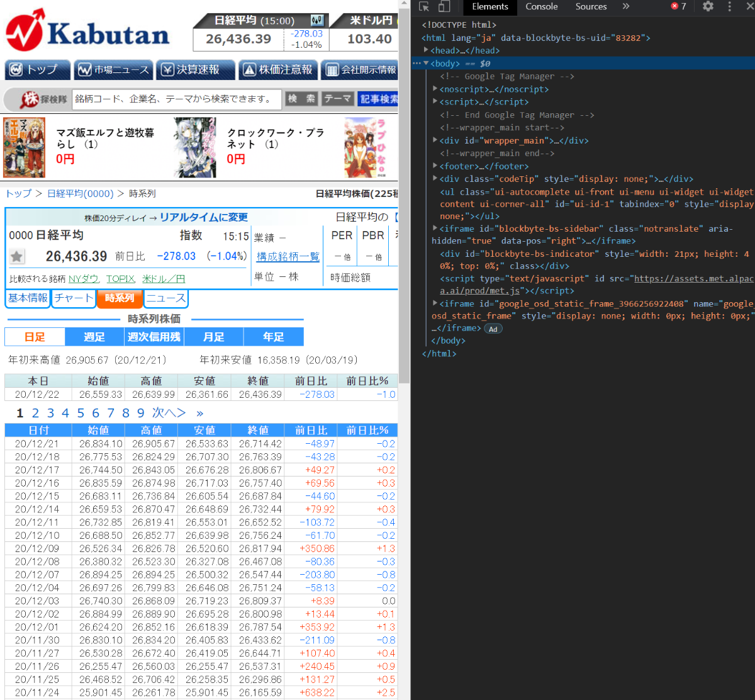Image resolution: width=755 pixels, height=700 pixels.
Task: Click the トップ breadcrumb link
Action: click(18, 193)
